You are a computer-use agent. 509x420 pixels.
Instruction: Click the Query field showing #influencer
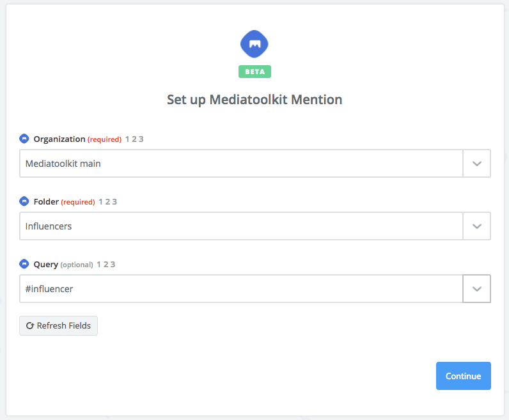click(x=241, y=289)
